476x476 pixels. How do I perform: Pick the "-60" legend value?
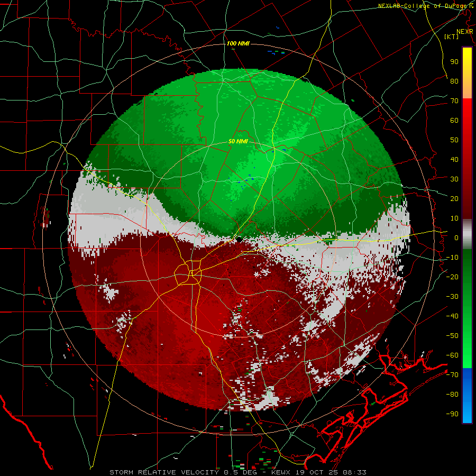tap(452, 355)
